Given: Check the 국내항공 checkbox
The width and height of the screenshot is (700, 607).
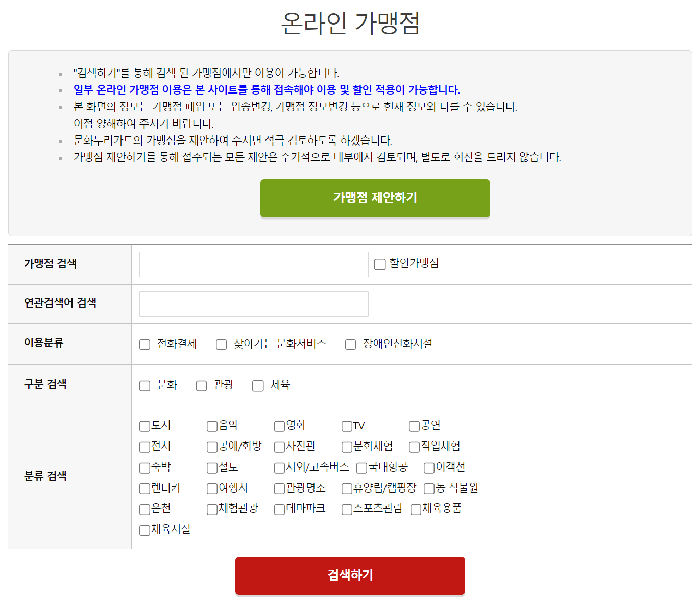Looking at the screenshot, I should tap(362, 468).
